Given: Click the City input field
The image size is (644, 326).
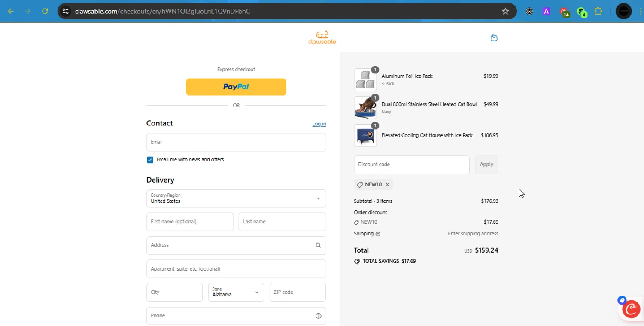Looking at the screenshot, I should point(174,292).
